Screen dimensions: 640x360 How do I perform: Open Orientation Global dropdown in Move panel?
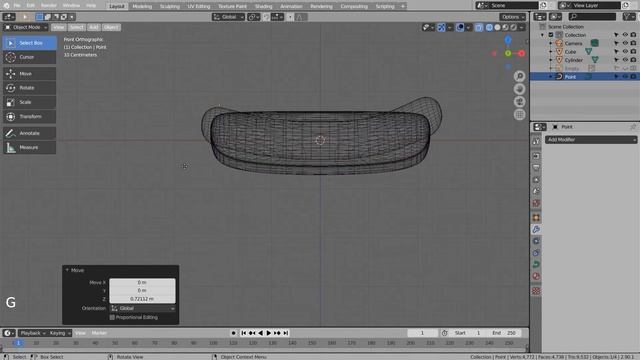click(142, 308)
